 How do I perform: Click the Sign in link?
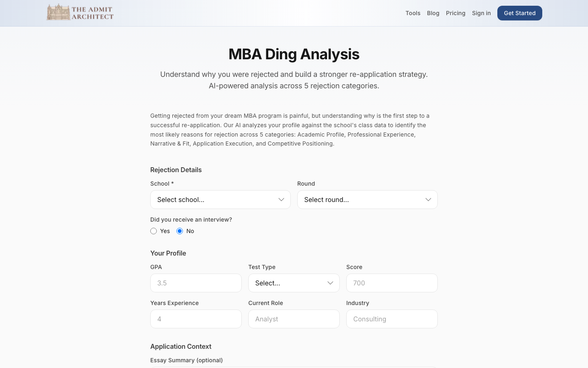pos(481,13)
